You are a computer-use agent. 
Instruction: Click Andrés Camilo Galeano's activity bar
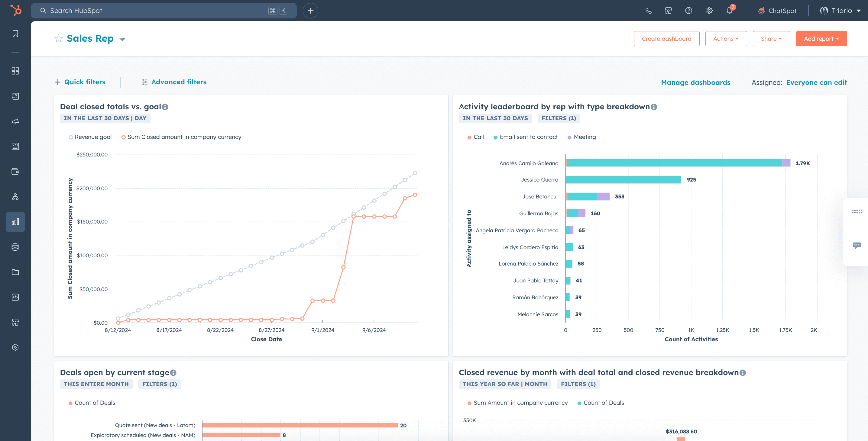tap(678, 163)
